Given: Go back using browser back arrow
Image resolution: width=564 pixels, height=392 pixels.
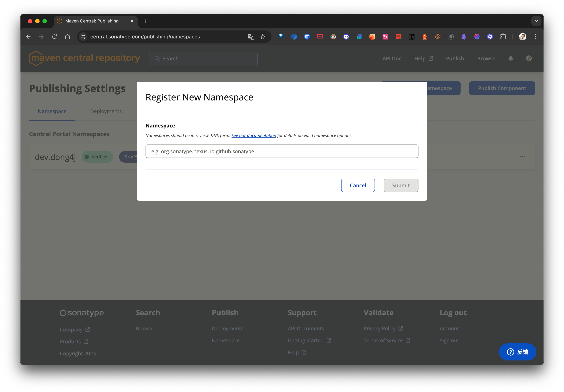Looking at the screenshot, I should pos(28,37).
